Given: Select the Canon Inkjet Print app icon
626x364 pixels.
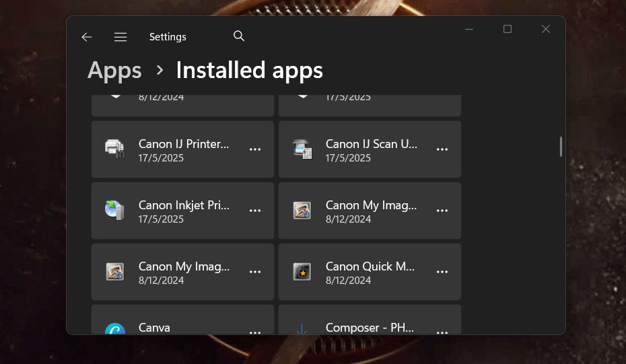Looking at the screenshot, I should tap(114, 211).
